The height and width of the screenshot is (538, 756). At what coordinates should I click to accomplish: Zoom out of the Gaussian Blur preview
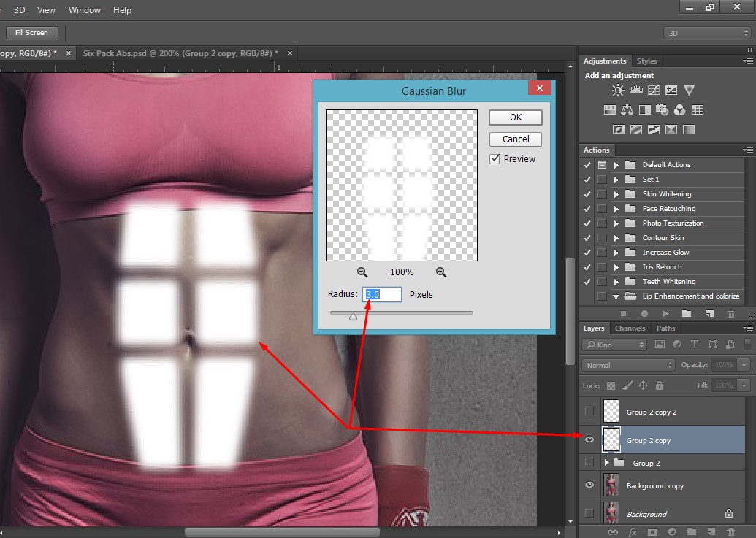pyautogui.click(x=362, y=272)
